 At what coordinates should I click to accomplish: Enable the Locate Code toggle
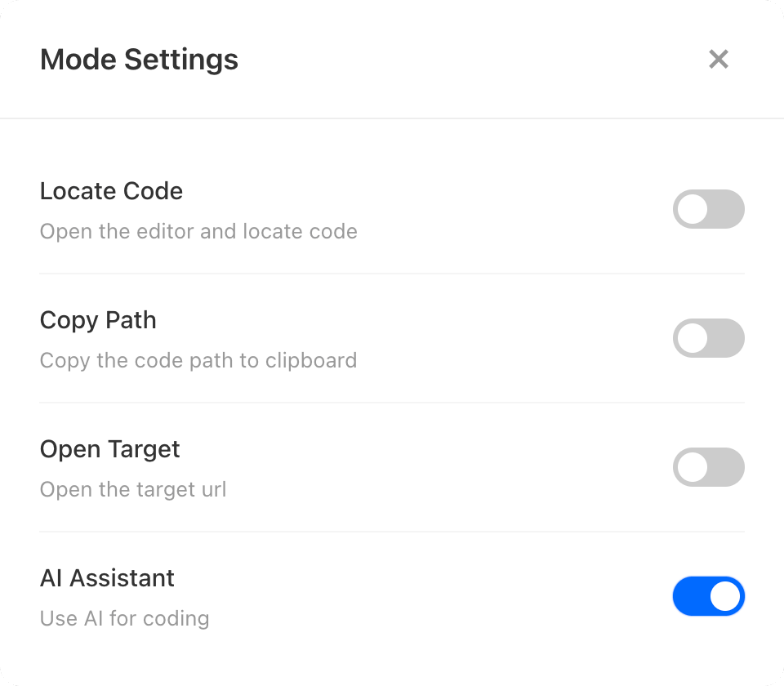(708, 210)
